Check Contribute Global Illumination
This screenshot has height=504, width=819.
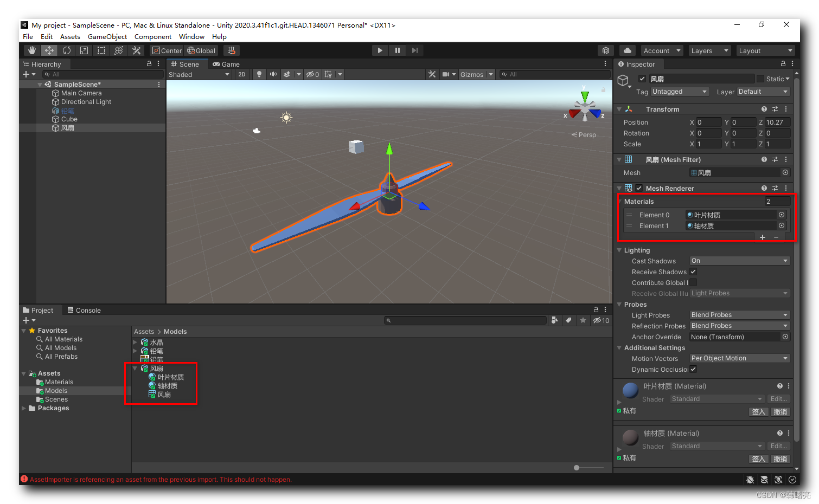tap(693, 282)
